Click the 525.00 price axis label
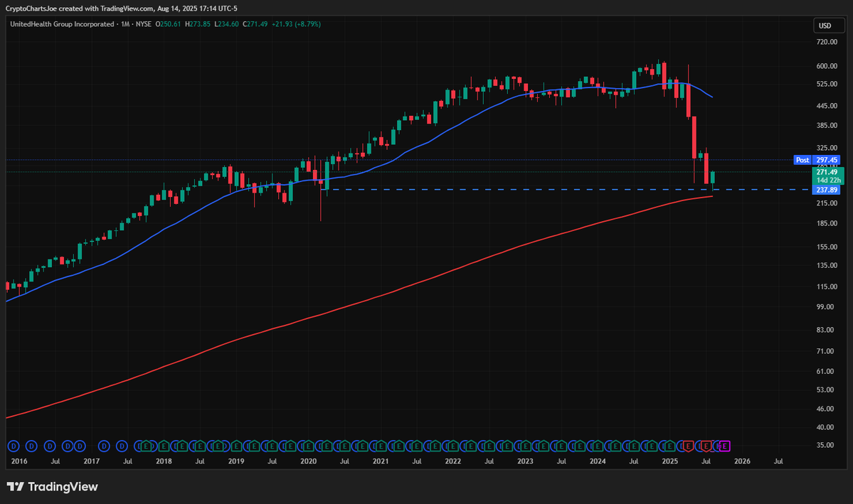This screenshot has height=504, width=853. pyautogui.click(x=827, y=85)
